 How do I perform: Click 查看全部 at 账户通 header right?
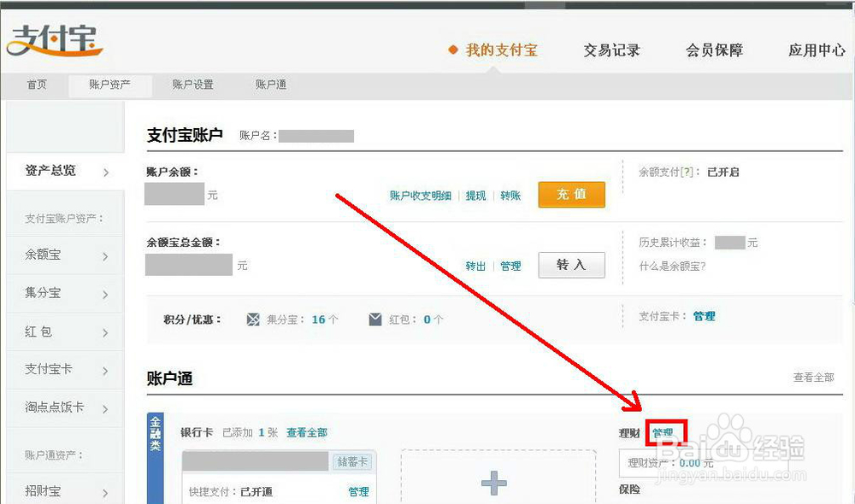pyautogui.click(x=814, y=377)
